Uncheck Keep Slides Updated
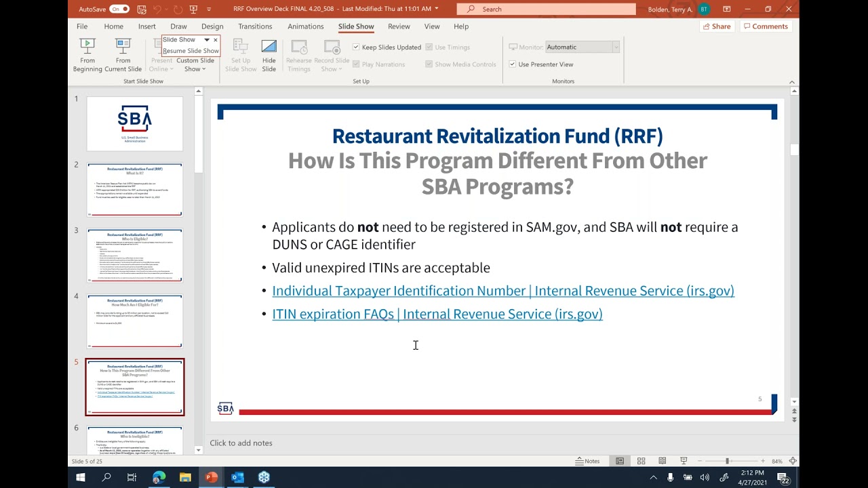The height and width of the screenshot is (488, 868). [356, 47]
